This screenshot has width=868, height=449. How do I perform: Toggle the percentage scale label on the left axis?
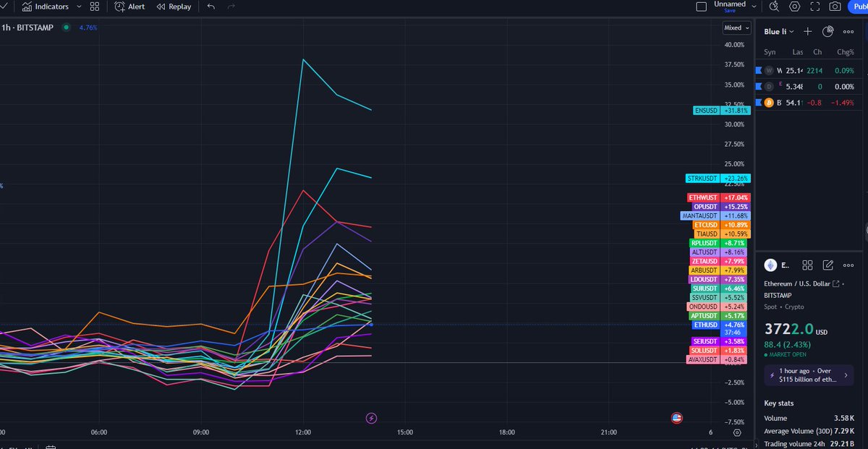click(x=3, y=185)
